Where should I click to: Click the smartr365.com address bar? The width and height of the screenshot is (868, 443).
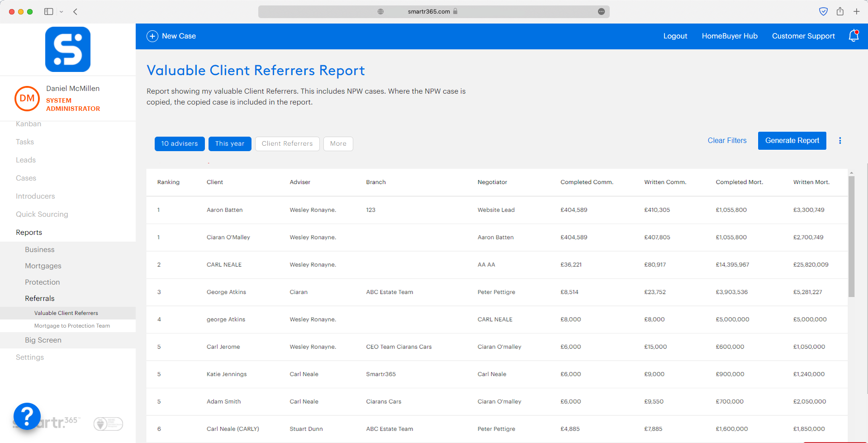434,11
